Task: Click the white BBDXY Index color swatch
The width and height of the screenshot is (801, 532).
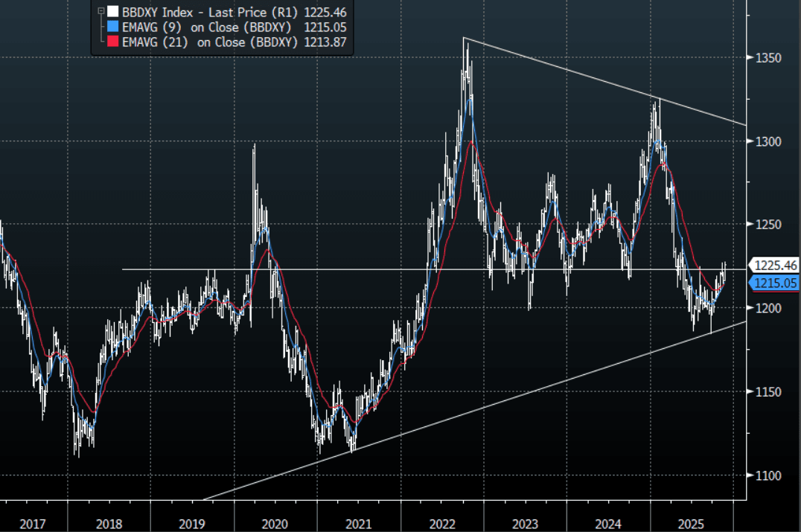Action: click(112, 12)
